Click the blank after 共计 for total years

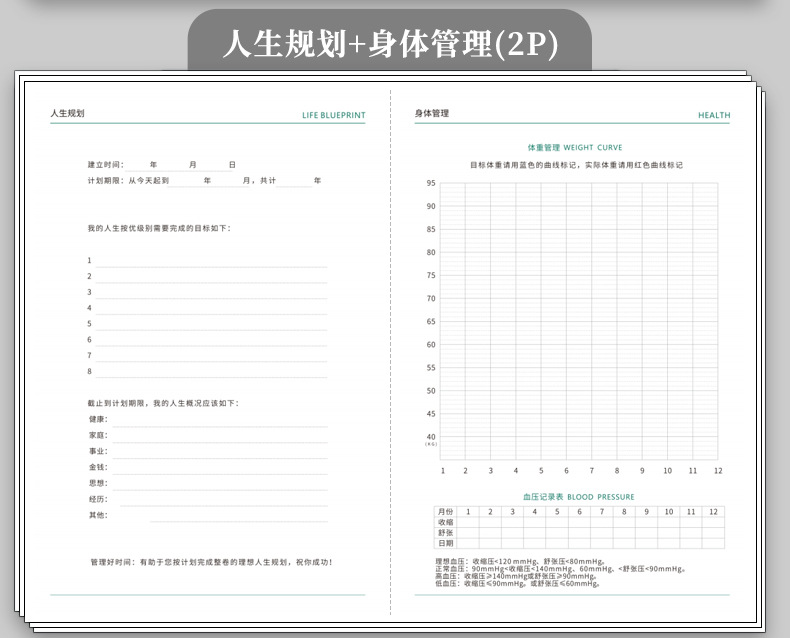(294, 181)
